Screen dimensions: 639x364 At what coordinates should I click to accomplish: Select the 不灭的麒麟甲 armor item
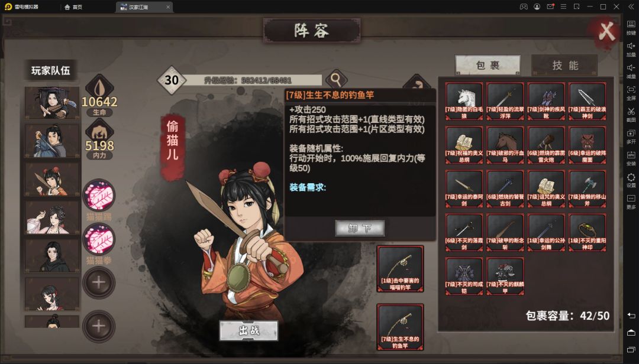pos(505,276)
